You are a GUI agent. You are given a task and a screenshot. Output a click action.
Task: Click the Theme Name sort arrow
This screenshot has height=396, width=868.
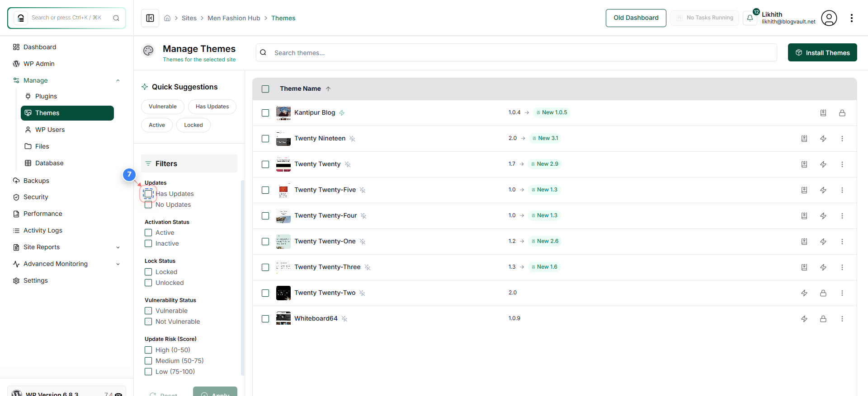tap(328, 89)
